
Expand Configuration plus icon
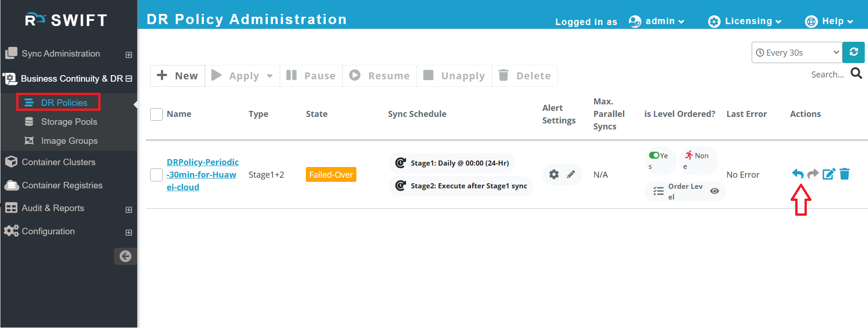[129, 232]
